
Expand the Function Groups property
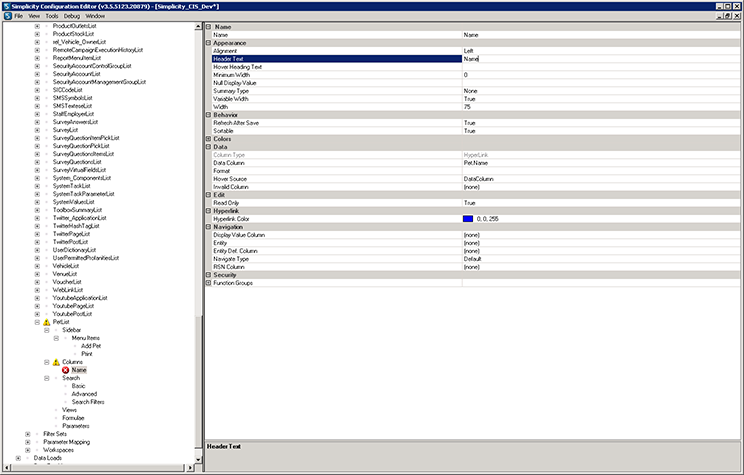coord(208,283)
